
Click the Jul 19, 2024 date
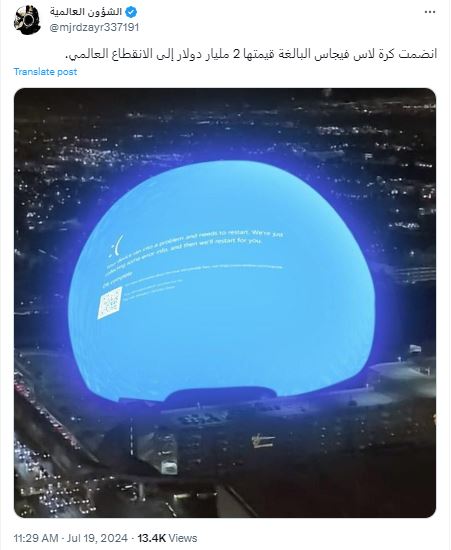[97, 538]
